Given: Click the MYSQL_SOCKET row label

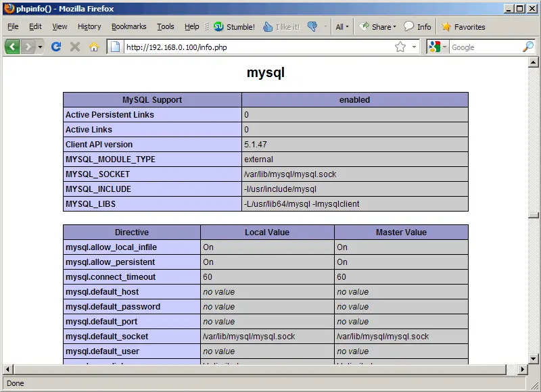Looking at the screenshot, I should coord(97,174).
